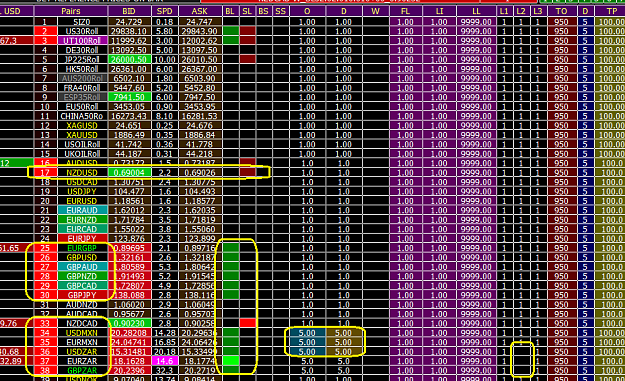Screen dimensions: 625x381
Task: Click the 950 TO value for DE30Roll
Action: point(561,50)
